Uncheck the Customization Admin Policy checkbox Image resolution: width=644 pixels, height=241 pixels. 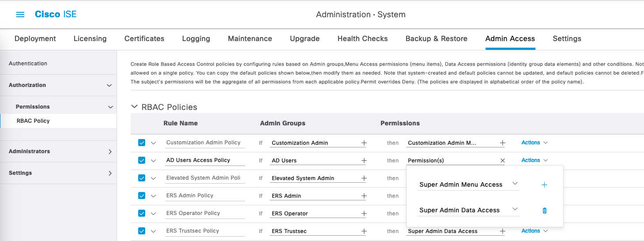[x=142, y=143]
